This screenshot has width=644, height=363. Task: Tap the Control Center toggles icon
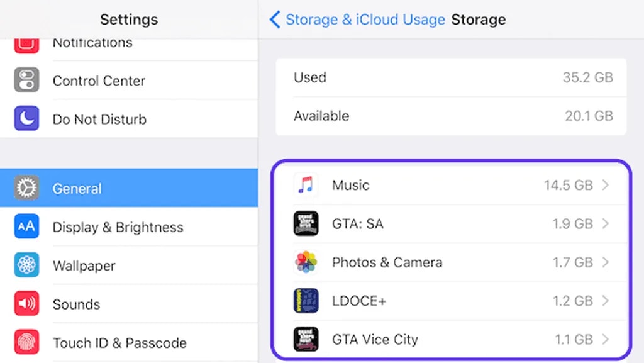coord(26,81)
